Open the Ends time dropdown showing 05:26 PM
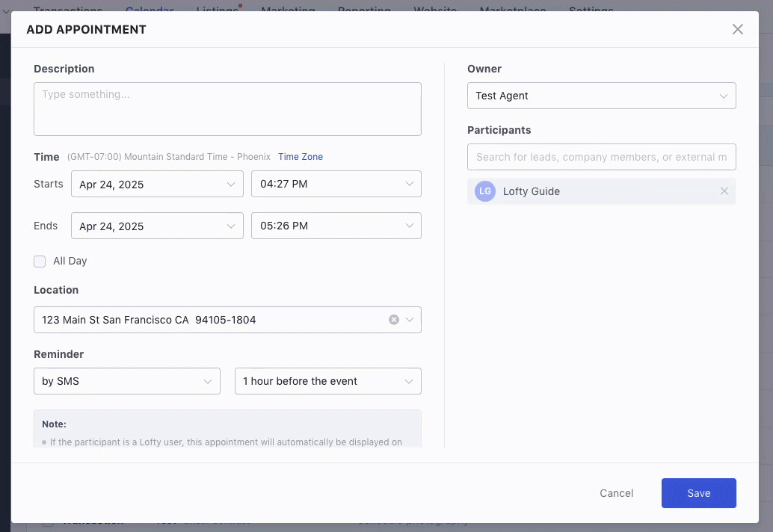 coord(336,226)
